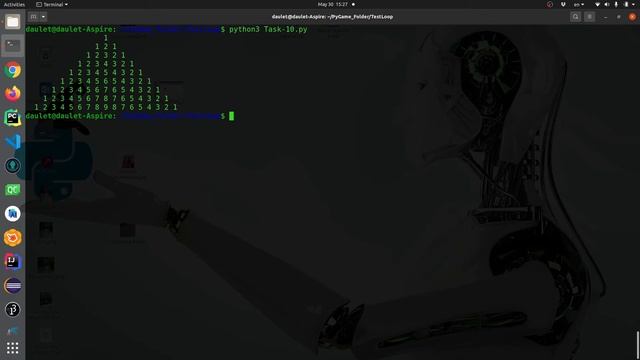Open GitKraken from the dock

click(x=13, y=165)
